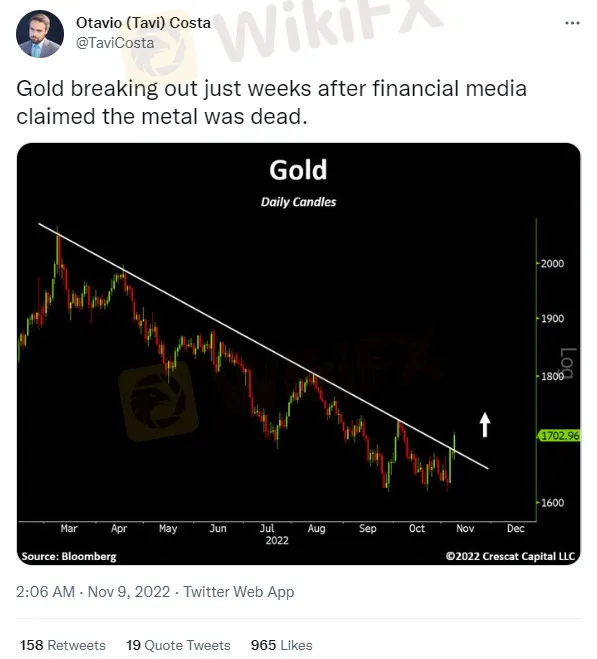
Task: Open the Otavio (Tavi) Costa display name
Action: pyautogui.click(x=143, y=23)
